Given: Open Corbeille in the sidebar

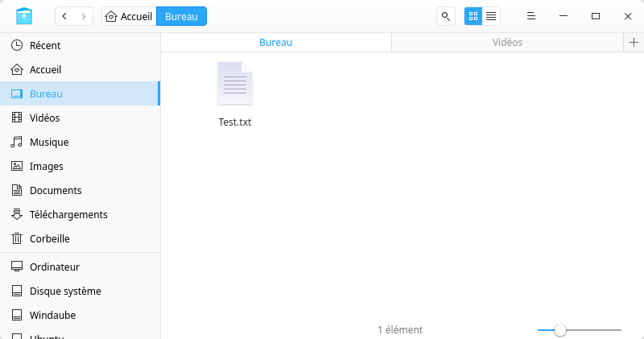Looking at the screenshot, I should (x=80, y=238).
